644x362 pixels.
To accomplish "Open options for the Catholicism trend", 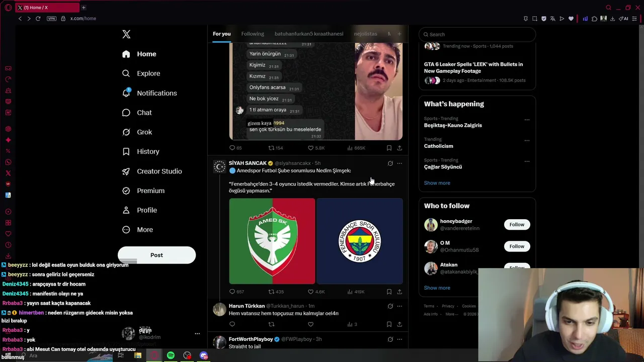I will coord(527,140).
